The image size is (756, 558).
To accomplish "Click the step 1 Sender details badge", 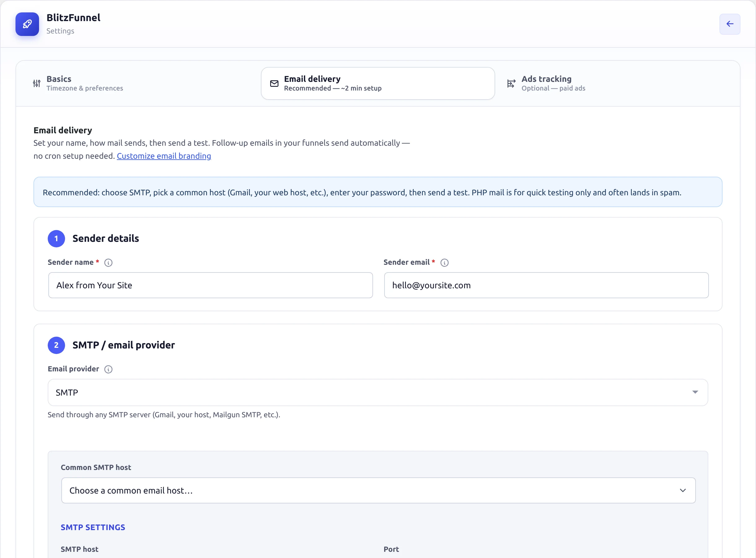I will click(56, 238).
